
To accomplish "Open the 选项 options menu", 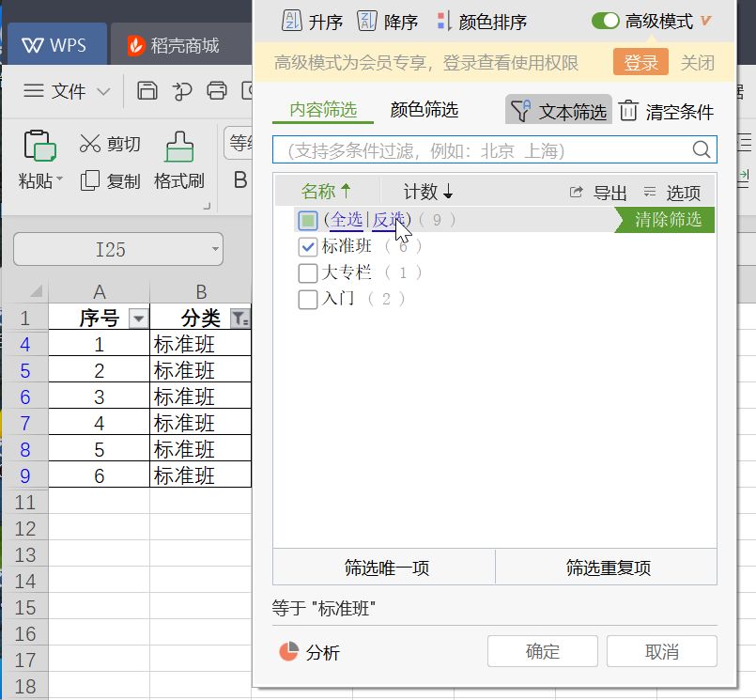I will (671, 193).
